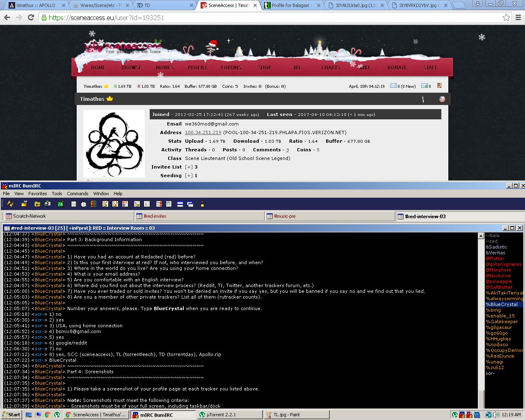
Task: Click the Timathus profile avatar image
Action: (x=114, y=144)
